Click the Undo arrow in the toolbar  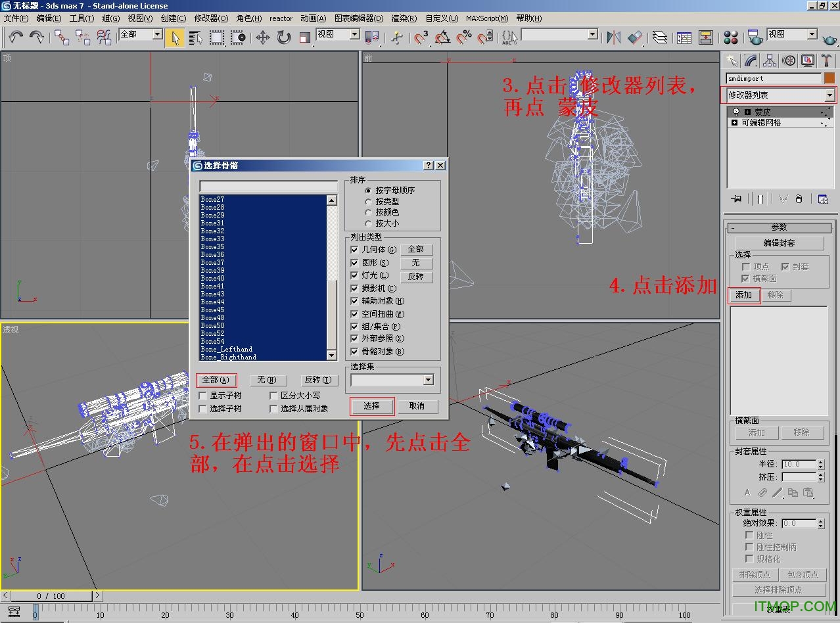pos(16,37)
